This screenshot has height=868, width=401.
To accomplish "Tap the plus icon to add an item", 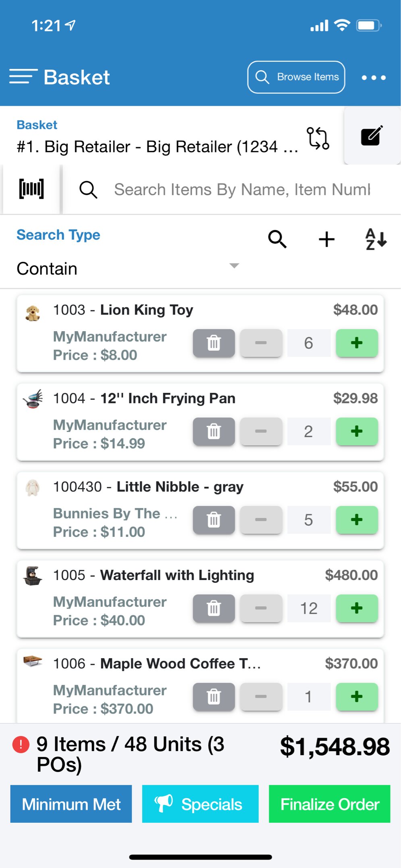I will click(x=326, y=239).
